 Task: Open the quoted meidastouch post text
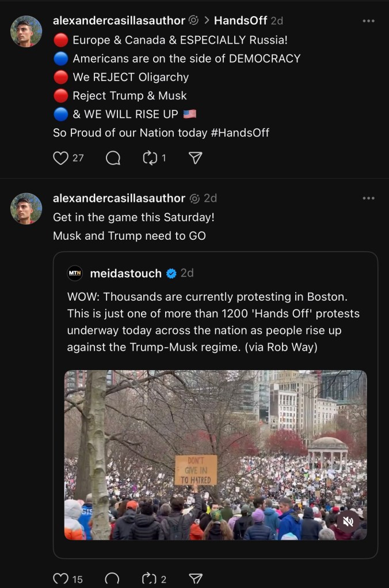pos(214,322)
